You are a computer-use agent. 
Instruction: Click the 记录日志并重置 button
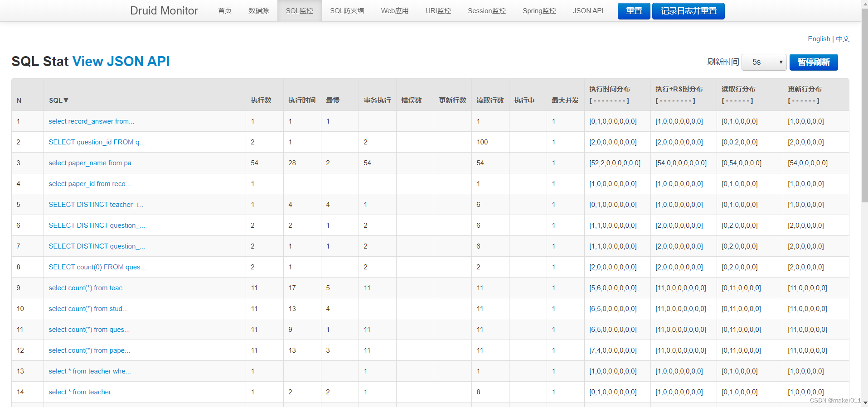click(x=688, y=11)
